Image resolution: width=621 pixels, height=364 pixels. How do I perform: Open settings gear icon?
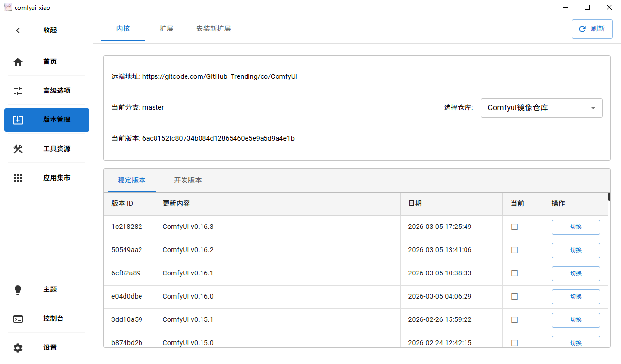click(x=18, y=348)
